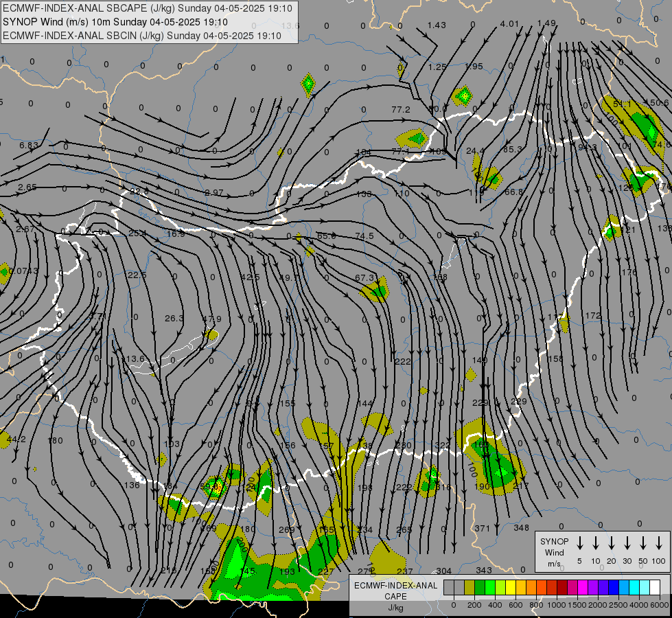Select the yellow CAPE legend swatch

click(x=511, y=588)
